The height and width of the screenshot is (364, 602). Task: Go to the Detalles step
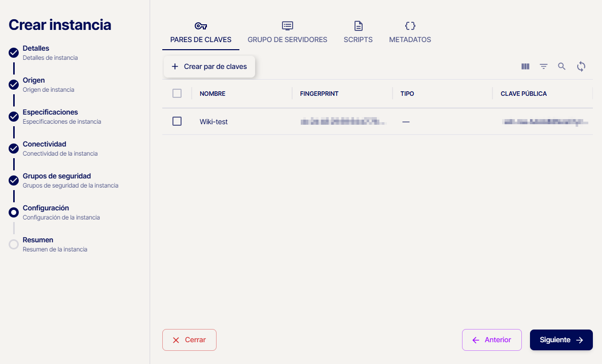36,49
